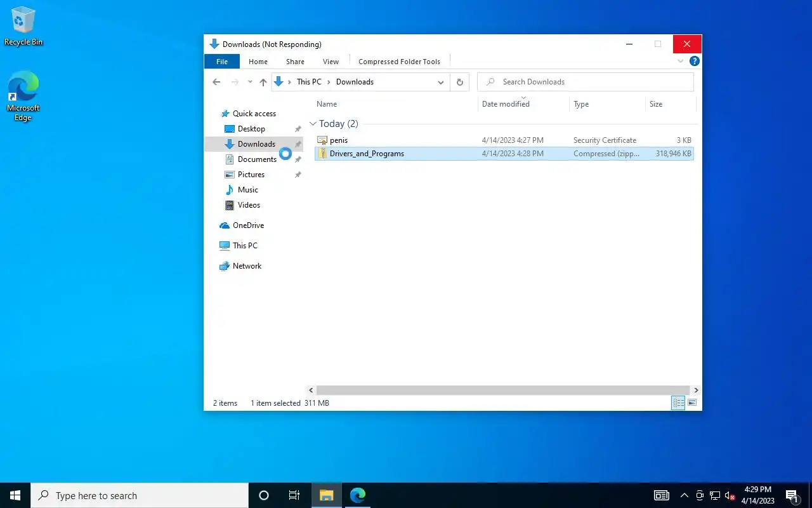Image resolution: width=812 pixels, height=508 pixels.
Task: Switch to Large icons view layout
Action: point(692,403)
